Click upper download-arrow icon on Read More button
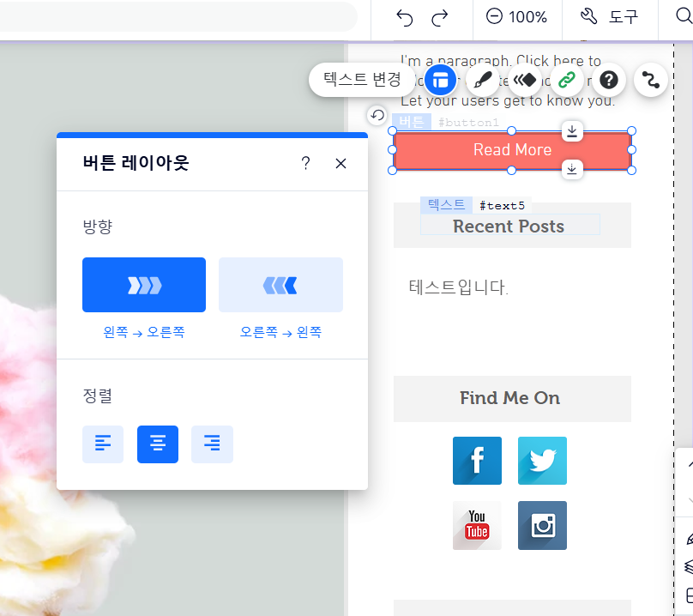Screen dimensions: 693x616 click(x=572, y=131)
